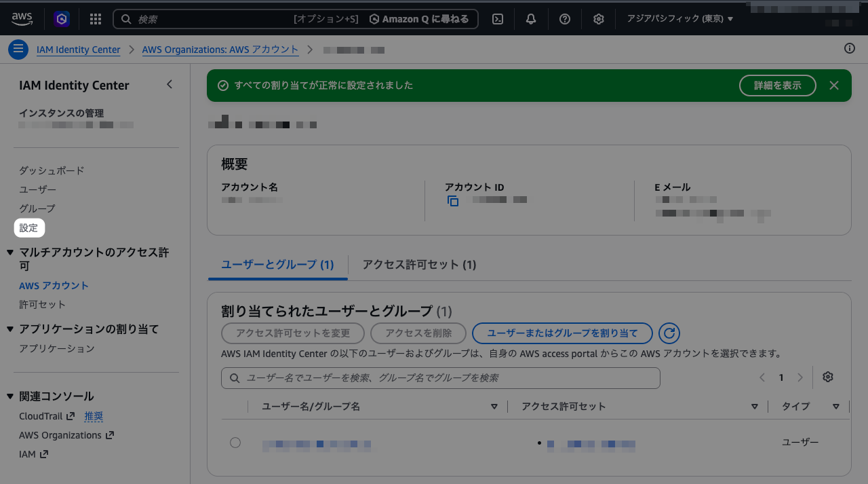Click the 推奨 link next to CloudTrail

point(94,416)
